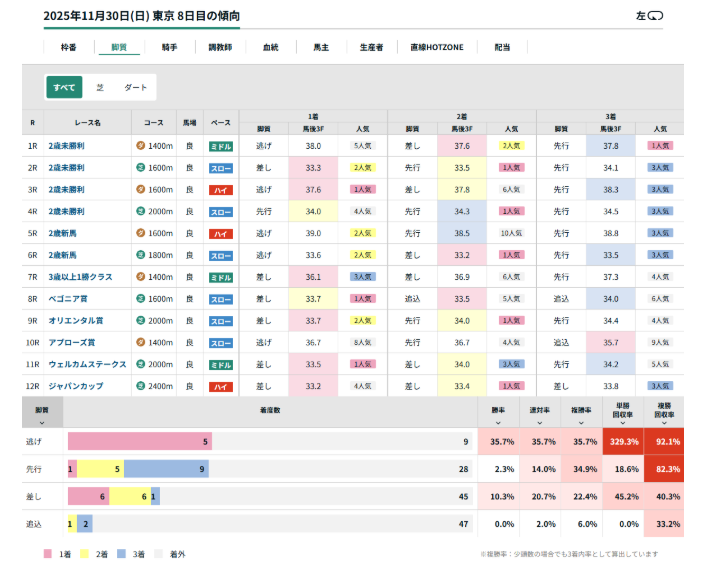The width and height of the screenshot is (714, 579).
Task: Sort by 勝率 column chevron
Action: [497, 421]
